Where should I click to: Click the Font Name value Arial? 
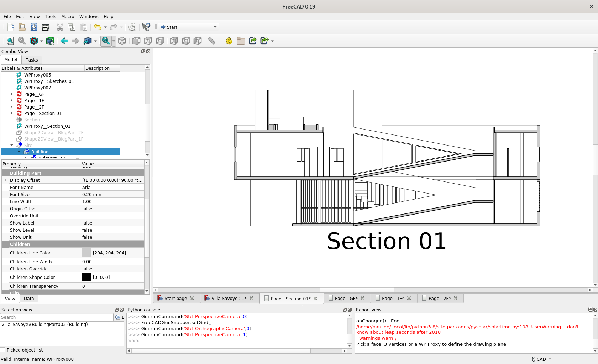coord(112,188)
